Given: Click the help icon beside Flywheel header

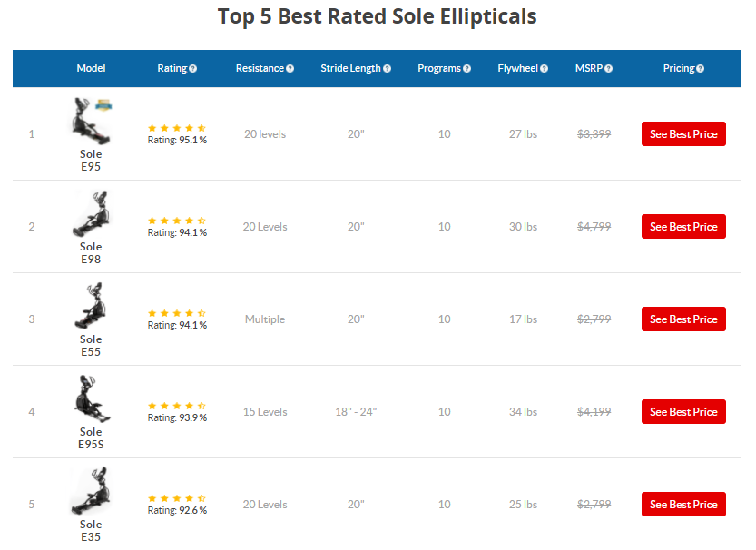Looking at the screenshot, I should point(544,68).
